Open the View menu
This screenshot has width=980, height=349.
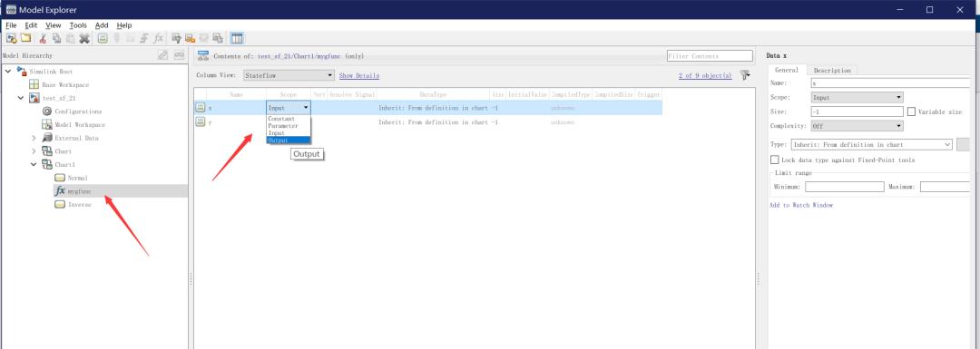pyautogui.click(x=54, y=25)
